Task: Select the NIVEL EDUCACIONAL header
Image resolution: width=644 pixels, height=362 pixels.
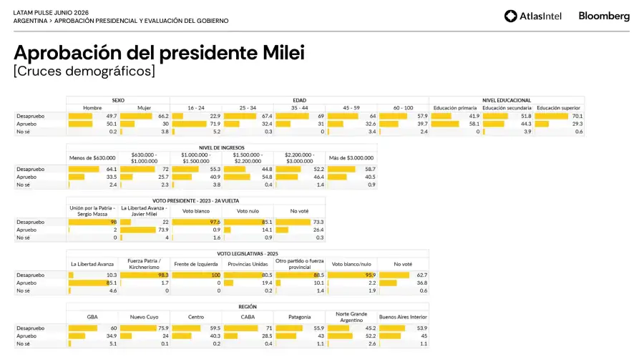Action: [x=507, y=100]
